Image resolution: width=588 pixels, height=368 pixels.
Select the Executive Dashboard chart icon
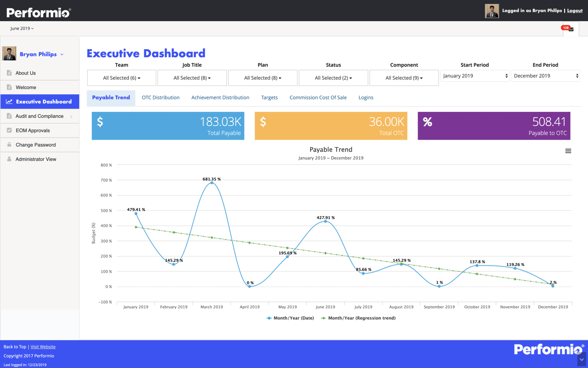point(10,101)
